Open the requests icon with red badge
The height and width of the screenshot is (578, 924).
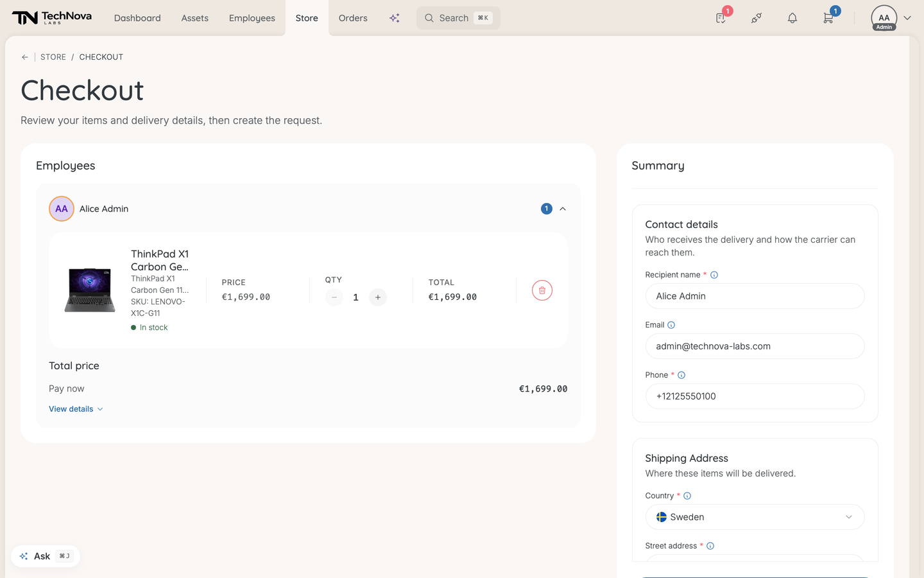pos(721,18)
